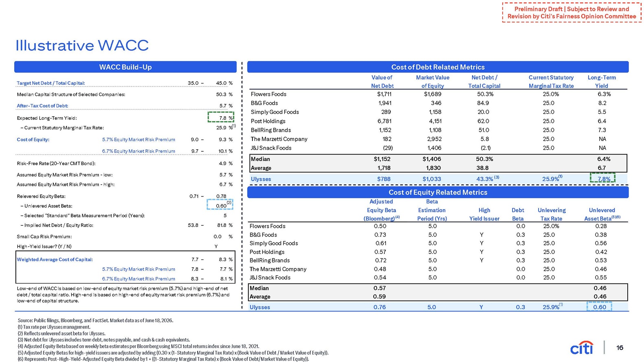Select the "Relevered Equity Beta:" label
The image size is (644, 362).
pyautogui.click(x=41, y=196)
